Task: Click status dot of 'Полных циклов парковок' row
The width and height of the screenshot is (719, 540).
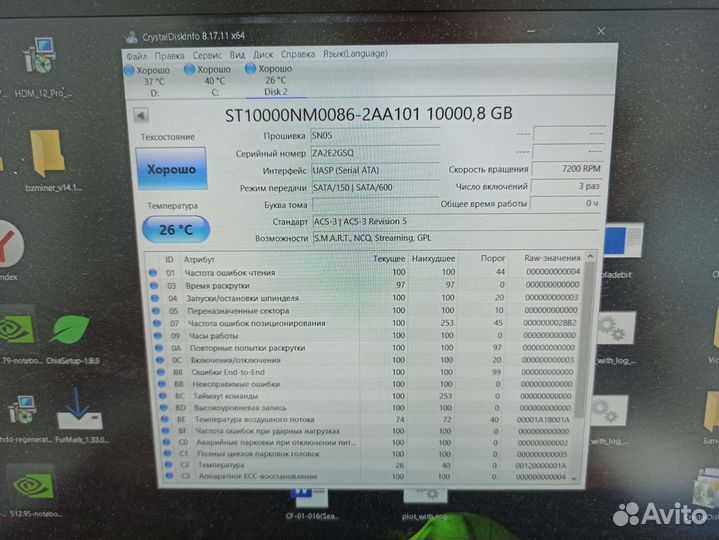Action: pos(168,454)
